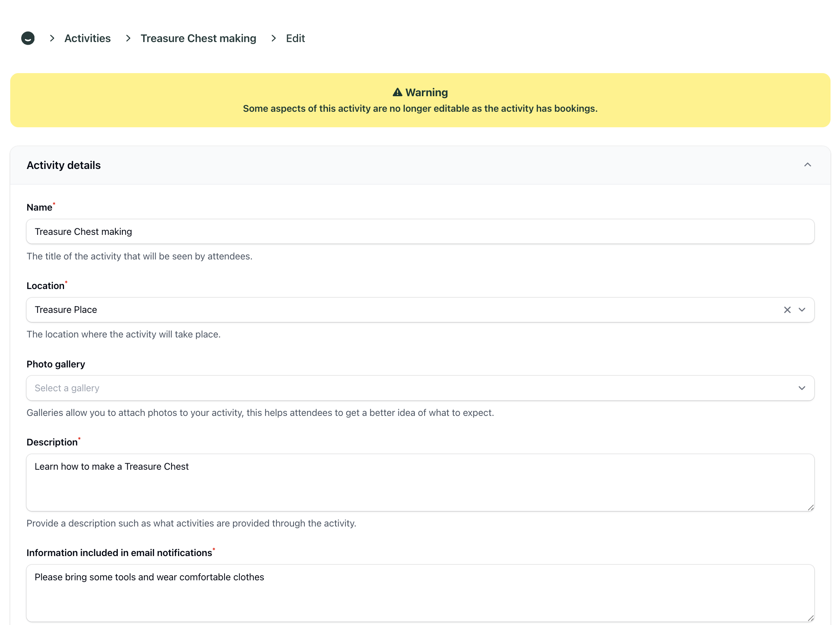Open the Select a gallery dropdown

[x=420, y=388]
